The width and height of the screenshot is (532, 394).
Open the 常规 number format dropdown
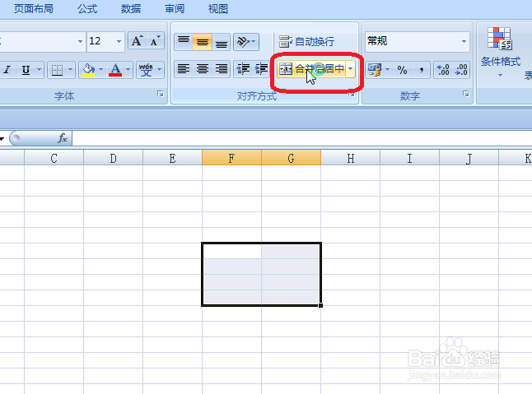(x=464, y=41)
